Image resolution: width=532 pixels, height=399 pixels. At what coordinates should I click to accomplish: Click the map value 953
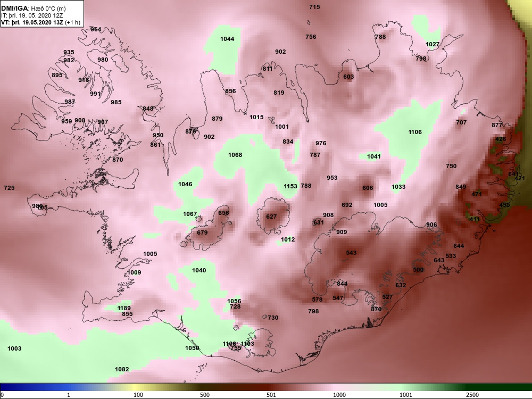pos(332,178)
